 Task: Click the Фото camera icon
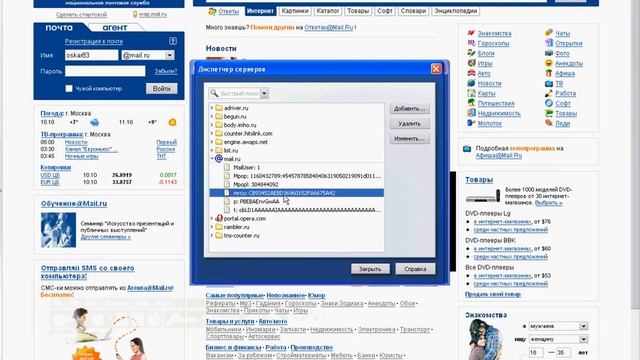pyautogui.click(x=549, y=53)
